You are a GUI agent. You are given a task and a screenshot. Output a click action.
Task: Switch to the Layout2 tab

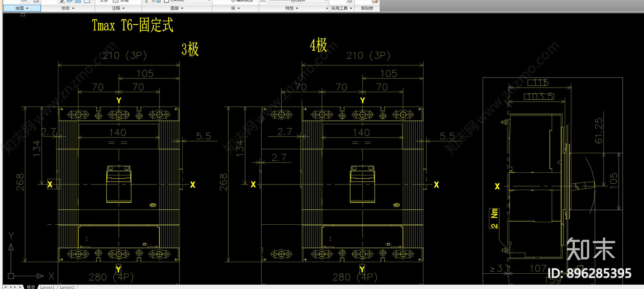pyautogui.click(x=67, y=287)
